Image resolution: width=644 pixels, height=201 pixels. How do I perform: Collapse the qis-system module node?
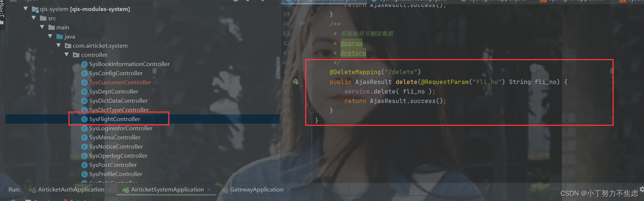click(25, 9)
